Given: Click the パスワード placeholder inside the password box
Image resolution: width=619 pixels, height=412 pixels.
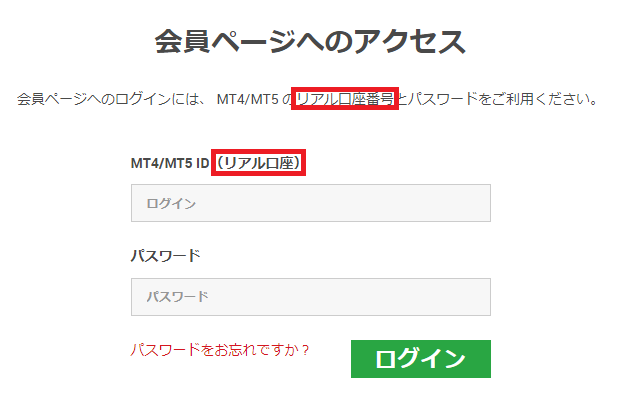Looking at the screenshot, I should (x=178, y=297).
